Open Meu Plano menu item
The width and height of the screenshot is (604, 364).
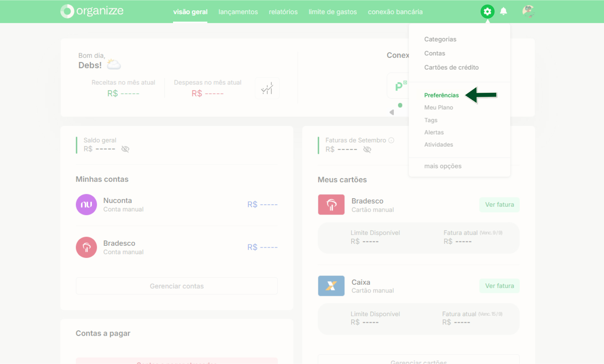pos(439,108)
